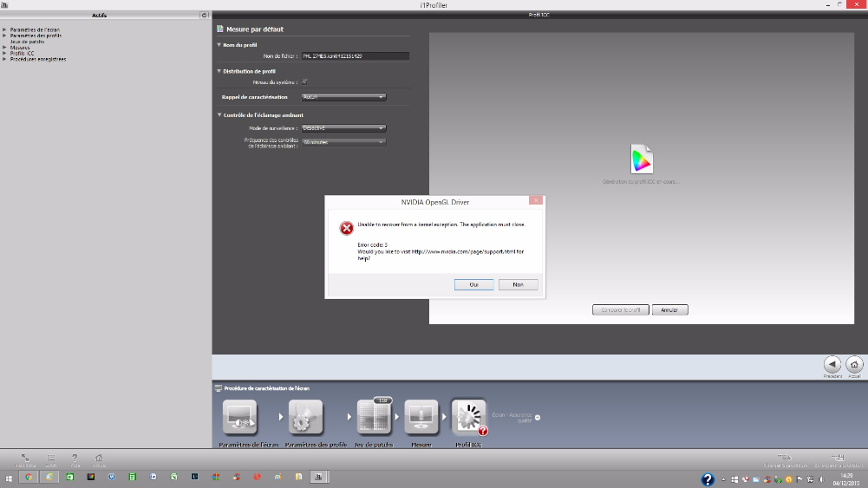The height and width of the screenshot is (488, 868).
Task: Expand Paramètres de l'écran in the Actifs tree
Action: [x=4, y=29]
